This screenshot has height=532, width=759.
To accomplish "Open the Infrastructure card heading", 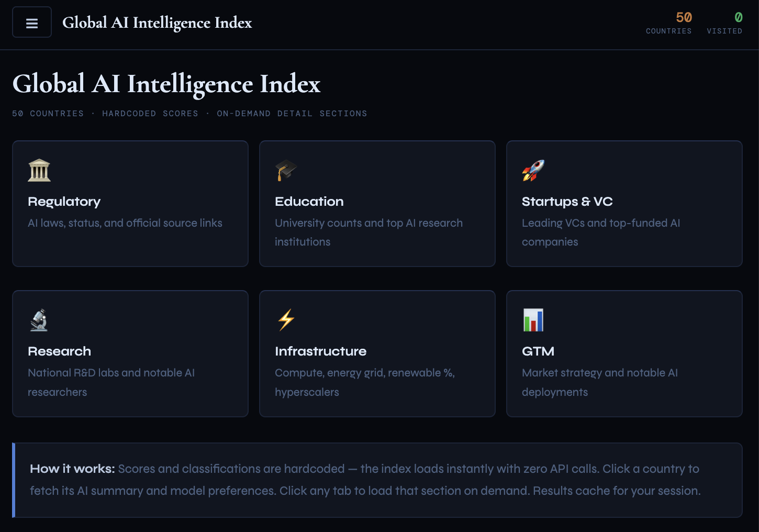I will coord(321,351).
